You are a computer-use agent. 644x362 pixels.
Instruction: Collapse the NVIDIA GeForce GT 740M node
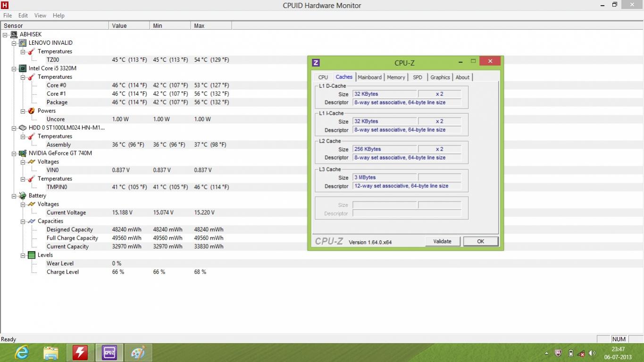(x=14, y=153)
